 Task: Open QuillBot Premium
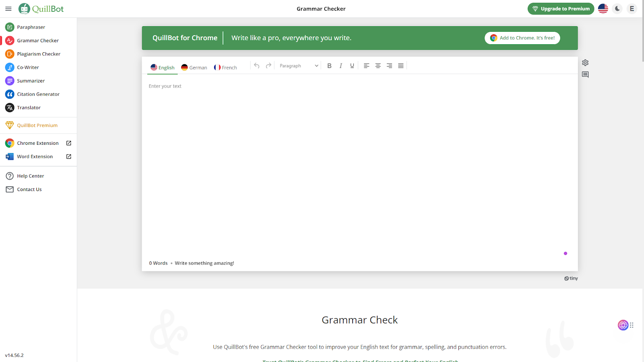click(38, 125)
